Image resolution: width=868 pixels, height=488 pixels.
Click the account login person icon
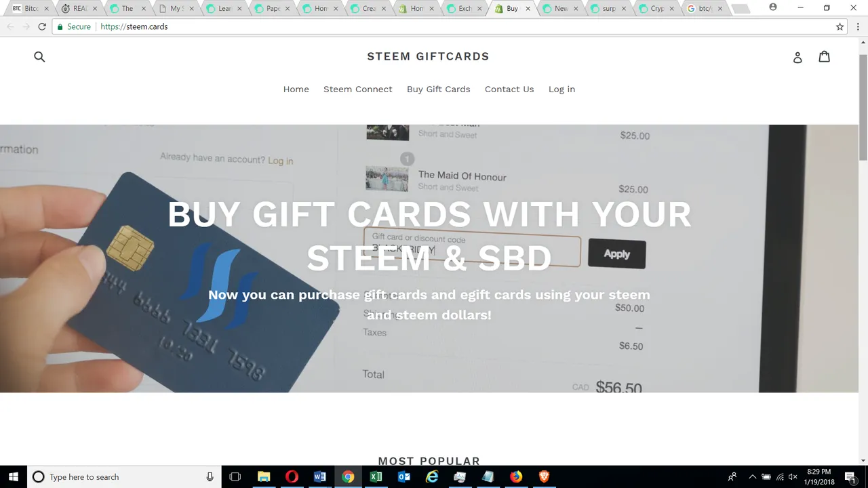coord(797,58)
